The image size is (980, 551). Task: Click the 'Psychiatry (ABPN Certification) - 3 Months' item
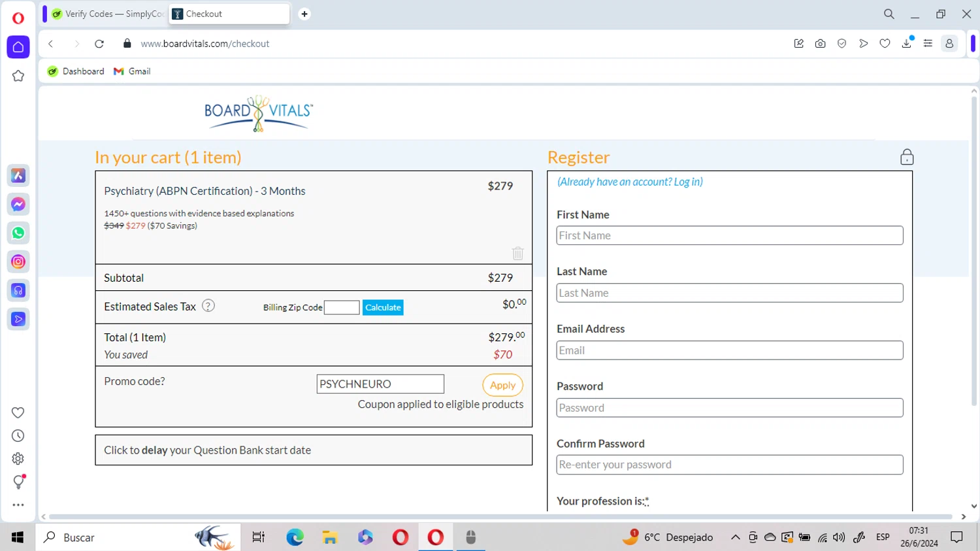pyautogui.click(x=204, y=191)
